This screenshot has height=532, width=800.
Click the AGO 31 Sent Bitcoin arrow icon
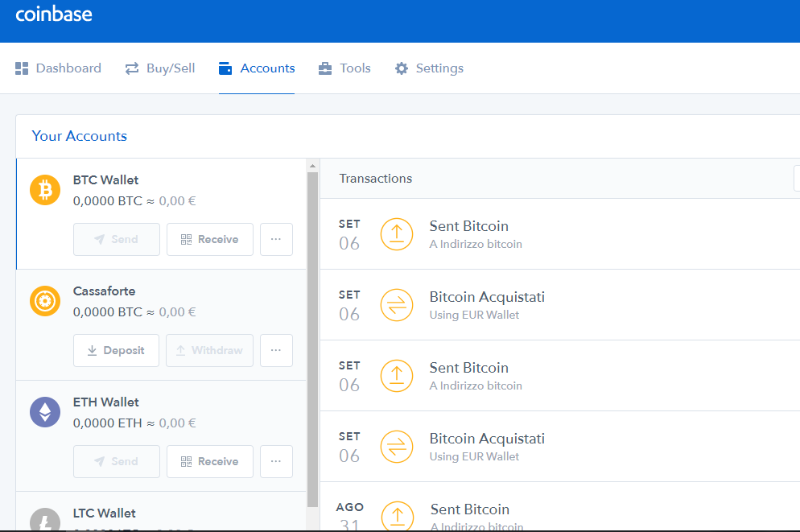[398, 516]
